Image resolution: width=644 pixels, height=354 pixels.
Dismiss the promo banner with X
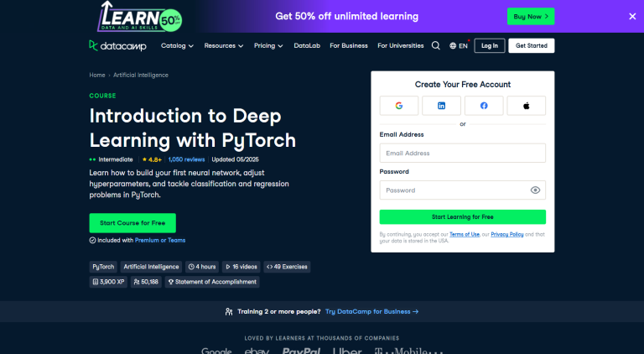pos(632,17)
